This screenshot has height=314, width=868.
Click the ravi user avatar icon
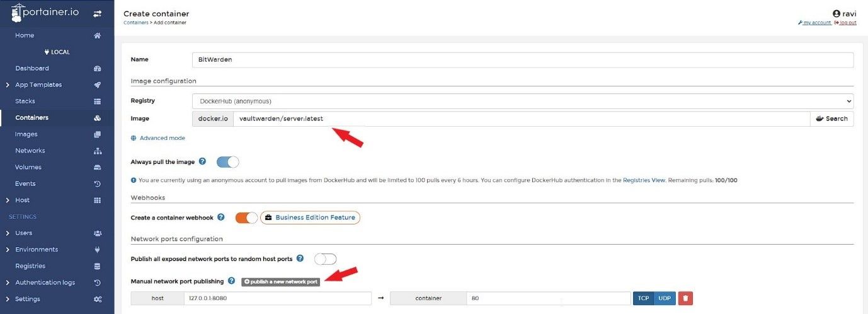click(x=837, y=13)
